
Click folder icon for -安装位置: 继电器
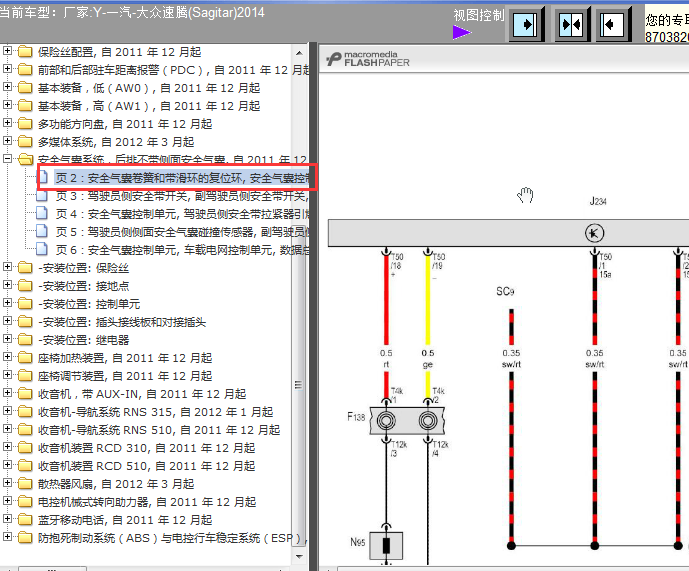pyautogui.click(x=25, y=340)
